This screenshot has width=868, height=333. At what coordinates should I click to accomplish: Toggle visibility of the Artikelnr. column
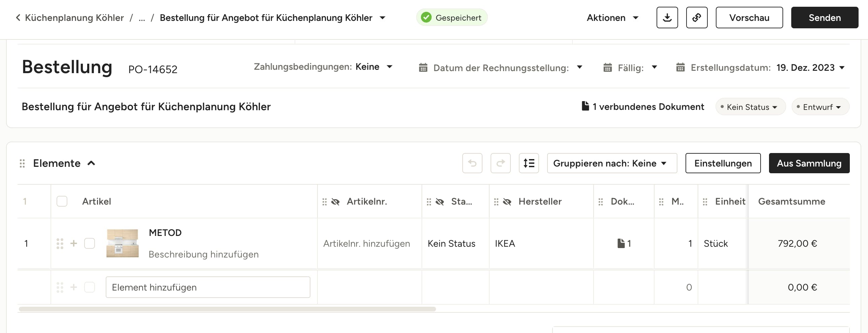pyautogui.click(x=335, y=202)
